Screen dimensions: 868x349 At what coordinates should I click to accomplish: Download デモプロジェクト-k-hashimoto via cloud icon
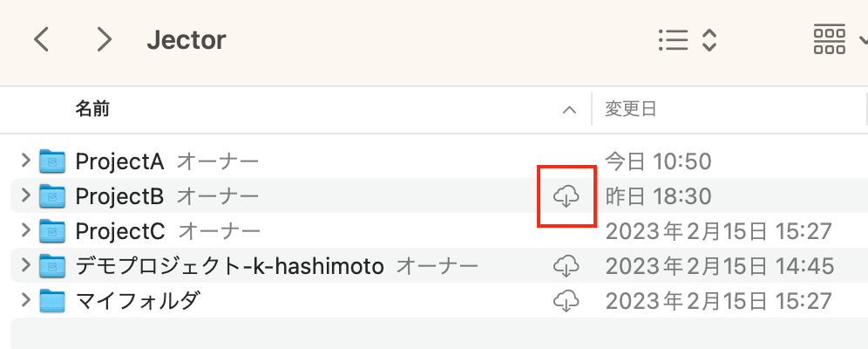tap(566, 266)
